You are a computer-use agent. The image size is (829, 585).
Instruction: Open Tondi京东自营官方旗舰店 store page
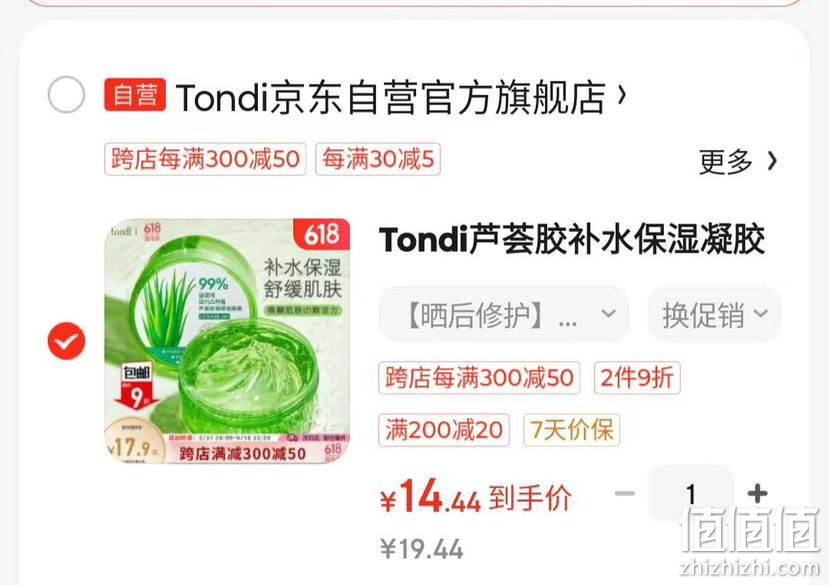(390, 97)
